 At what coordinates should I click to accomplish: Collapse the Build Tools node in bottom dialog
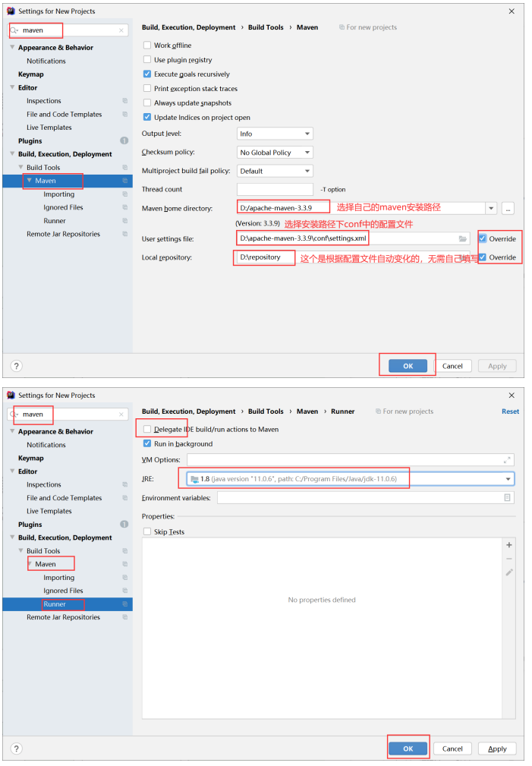21,550
